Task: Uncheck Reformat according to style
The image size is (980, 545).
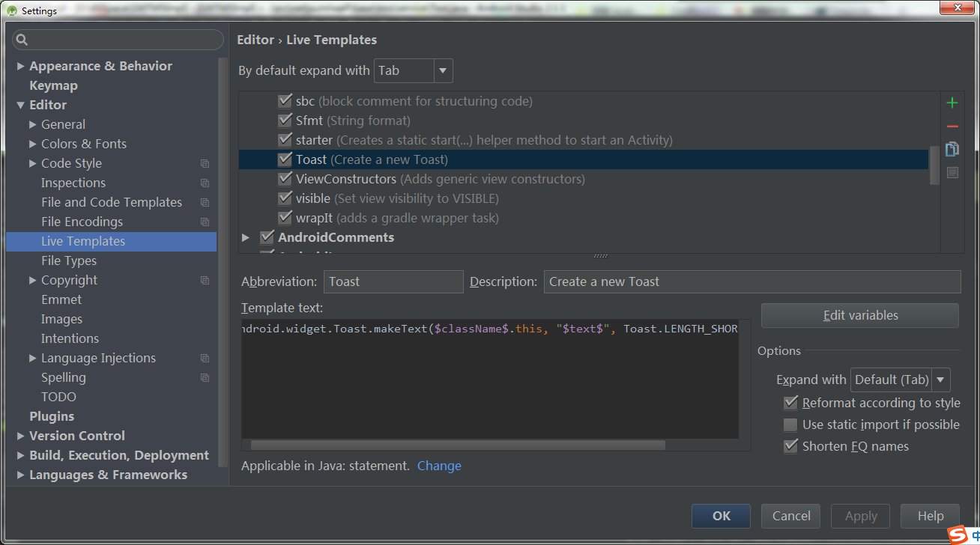Action: [790, 403]
